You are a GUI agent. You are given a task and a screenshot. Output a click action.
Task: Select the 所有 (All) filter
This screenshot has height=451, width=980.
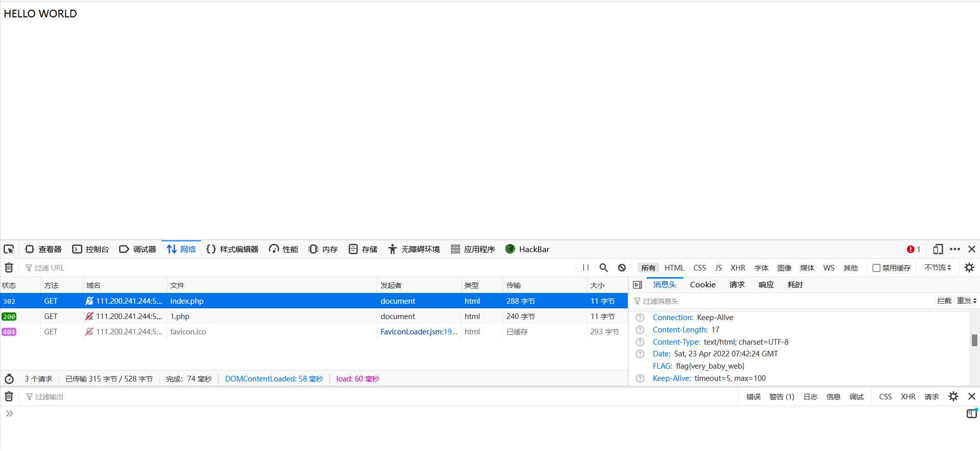click(x=648, y=268)
